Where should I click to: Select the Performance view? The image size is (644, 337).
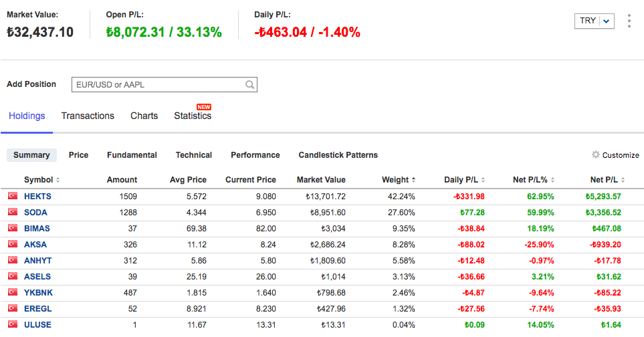255,155
